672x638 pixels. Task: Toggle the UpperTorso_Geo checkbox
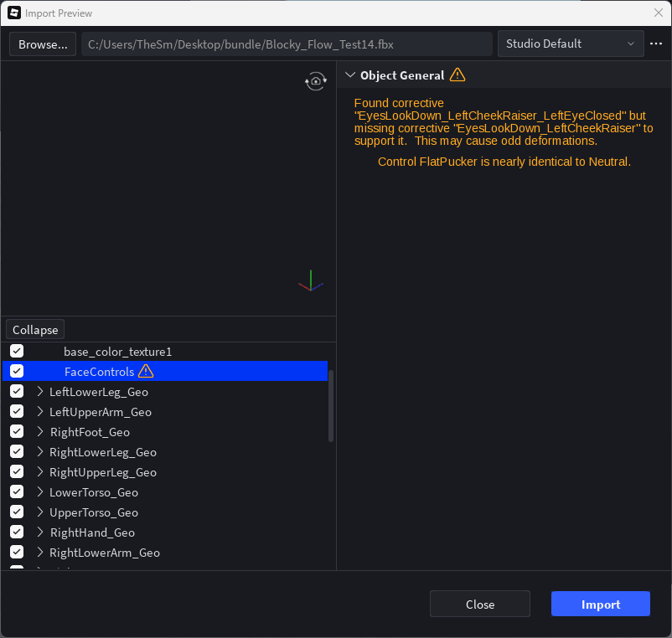(x=17, y=512)
